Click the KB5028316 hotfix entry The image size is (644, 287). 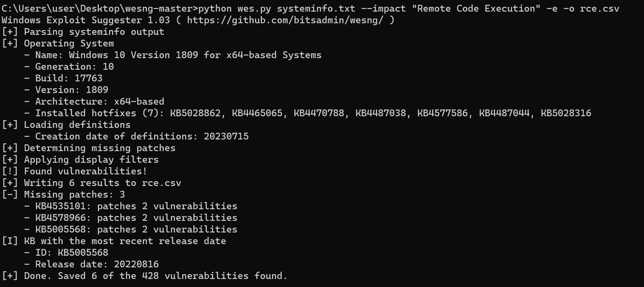(566, 113)
